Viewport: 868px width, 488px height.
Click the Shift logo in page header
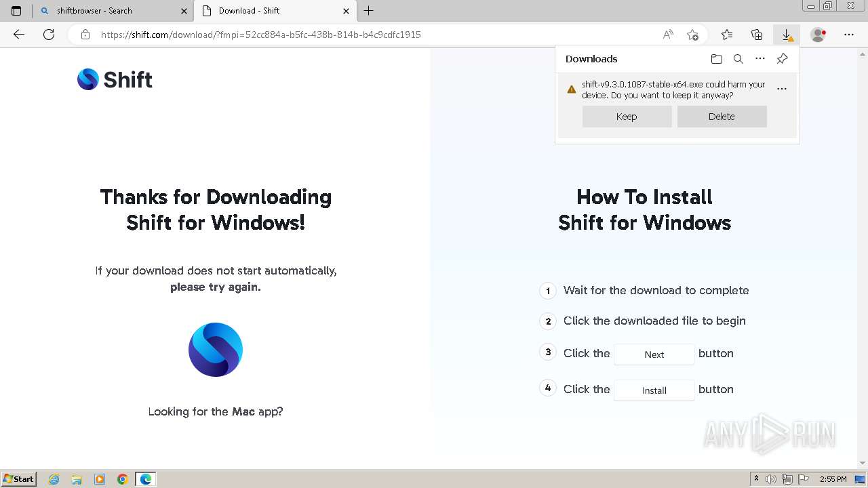(x=115, y=79)
